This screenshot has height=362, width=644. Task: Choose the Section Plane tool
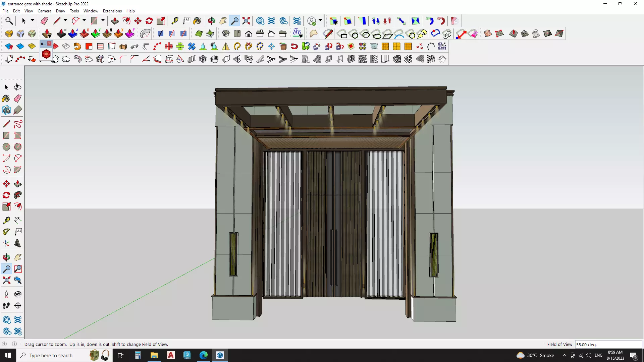pyautogui.click(x=18, y=306)
